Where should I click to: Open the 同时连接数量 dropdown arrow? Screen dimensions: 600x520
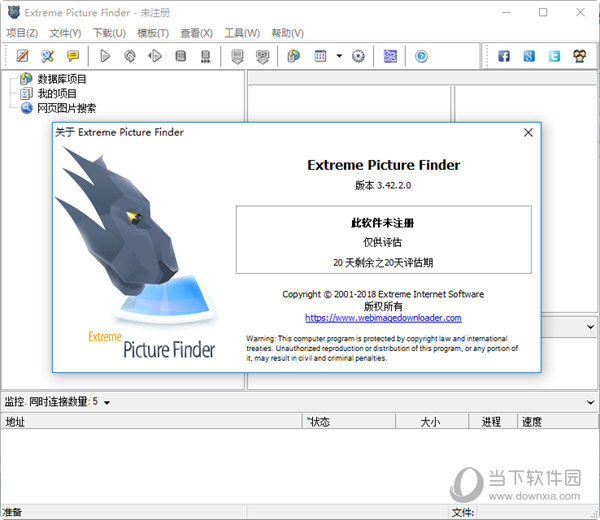point(107,403)
